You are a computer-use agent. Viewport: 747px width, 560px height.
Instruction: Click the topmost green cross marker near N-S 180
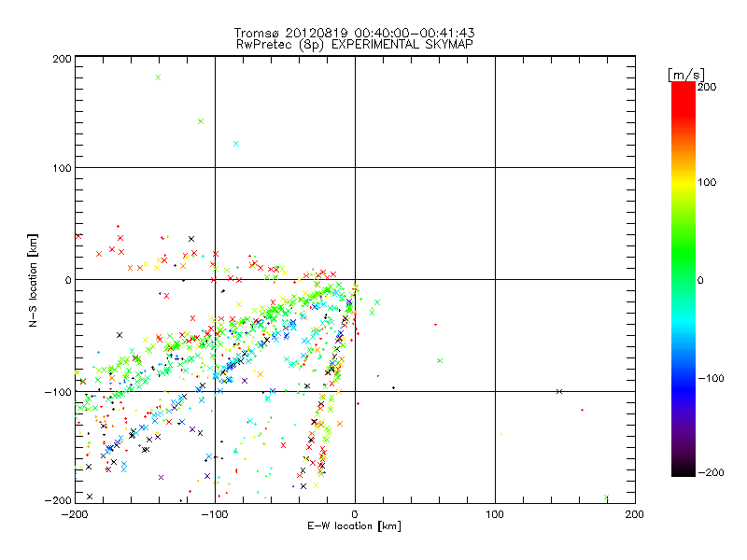pos(158,77)
